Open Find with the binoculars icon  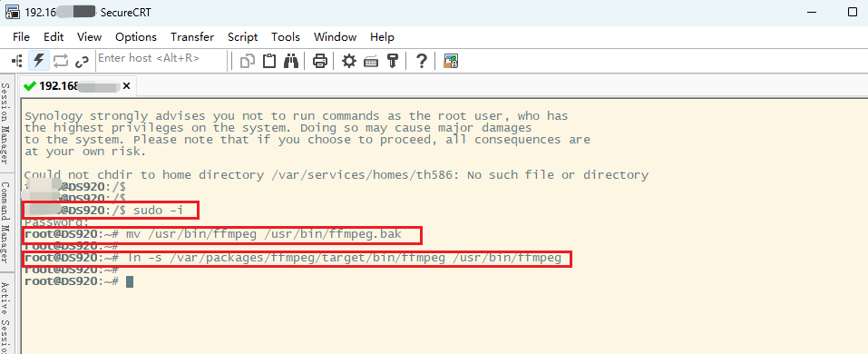[x=291, y=60]
